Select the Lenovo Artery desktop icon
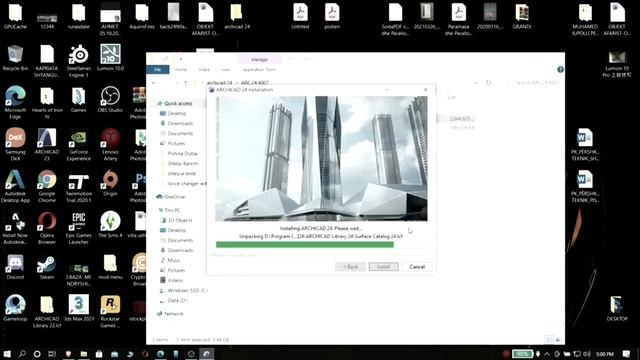 pyautogui.click(x=110, y=144)
